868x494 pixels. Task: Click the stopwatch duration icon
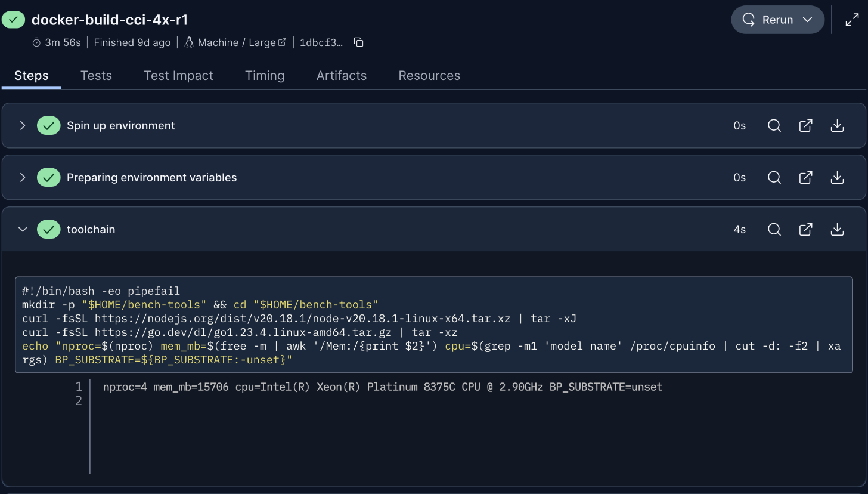click(36, 42)
